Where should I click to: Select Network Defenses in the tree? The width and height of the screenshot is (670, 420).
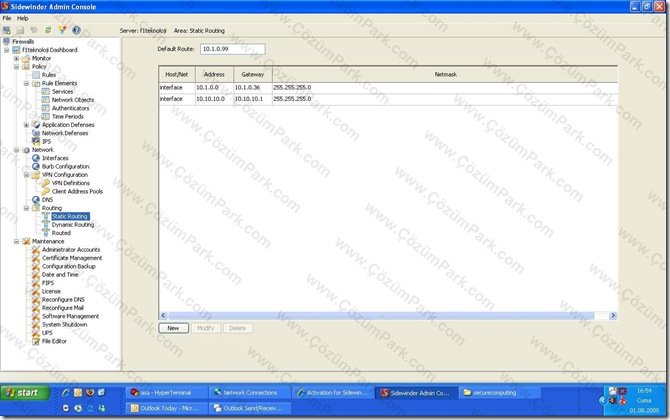65,133
